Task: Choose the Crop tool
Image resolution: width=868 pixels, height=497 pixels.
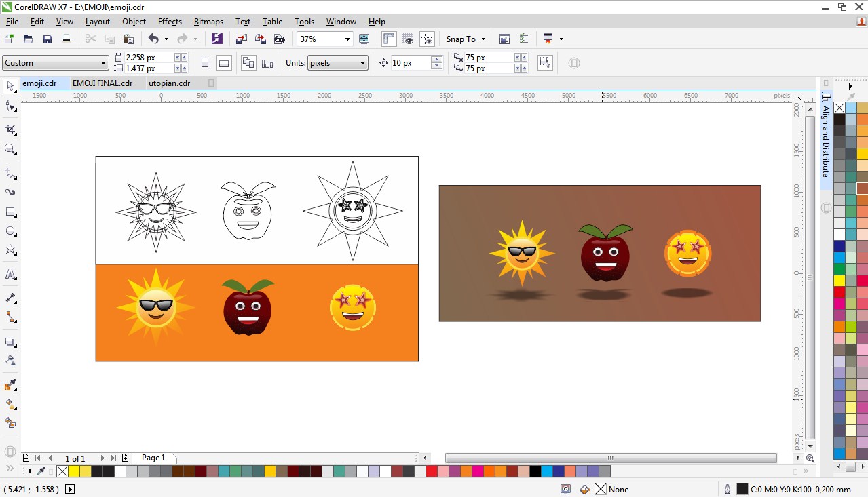Action: 10,130
